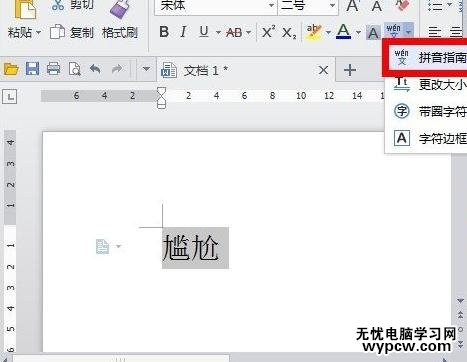Open the font size box showing 二号
The width and height of the screenshot is (467, 362).
308,6
